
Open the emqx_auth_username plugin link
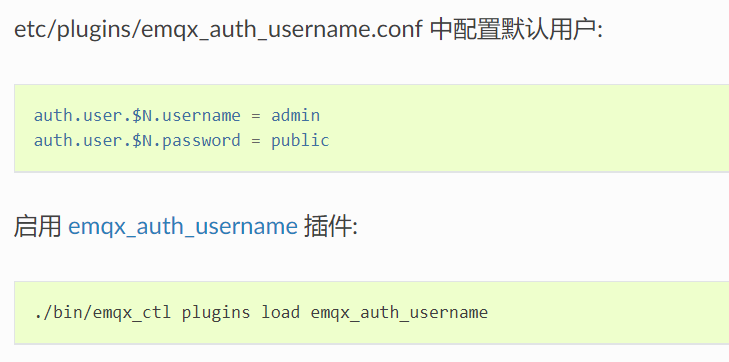(x=183, y=227)
